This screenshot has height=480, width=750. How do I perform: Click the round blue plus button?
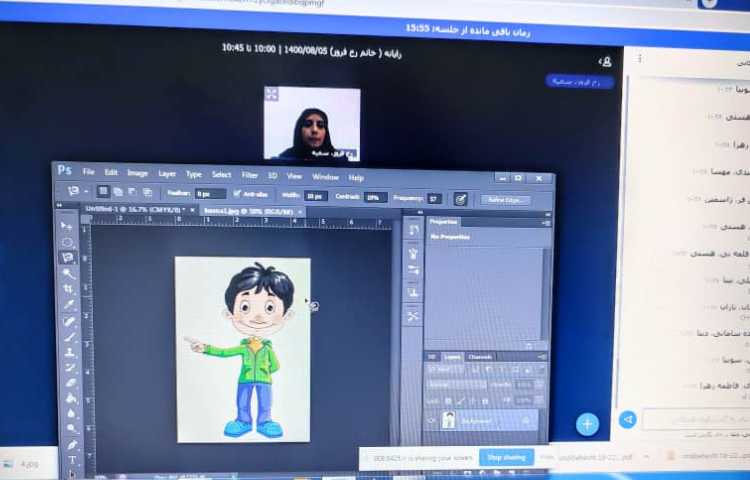[587, 424]
